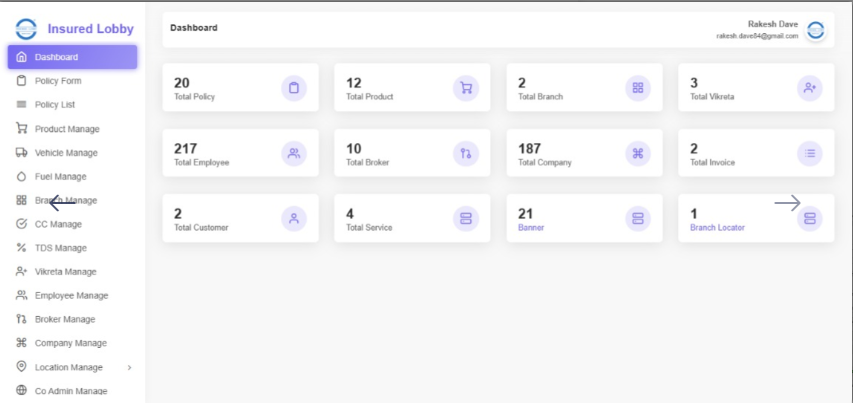Select Dashboard in sidebar menu
This screenshot has width=853, height=403.
tap(72, 57)
